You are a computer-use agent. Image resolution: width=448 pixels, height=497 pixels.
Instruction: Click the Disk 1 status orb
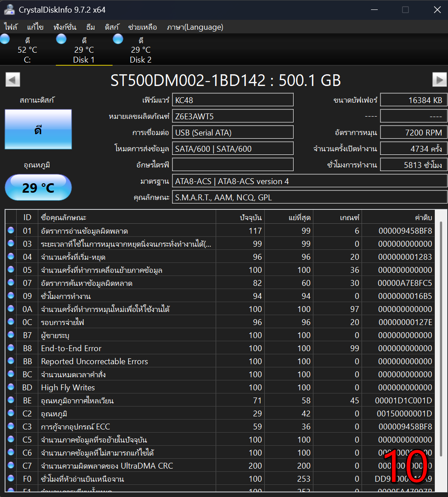61,39
